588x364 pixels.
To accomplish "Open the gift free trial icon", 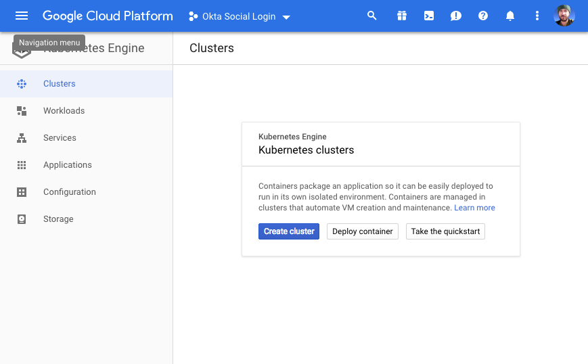I will click(402, 16).
